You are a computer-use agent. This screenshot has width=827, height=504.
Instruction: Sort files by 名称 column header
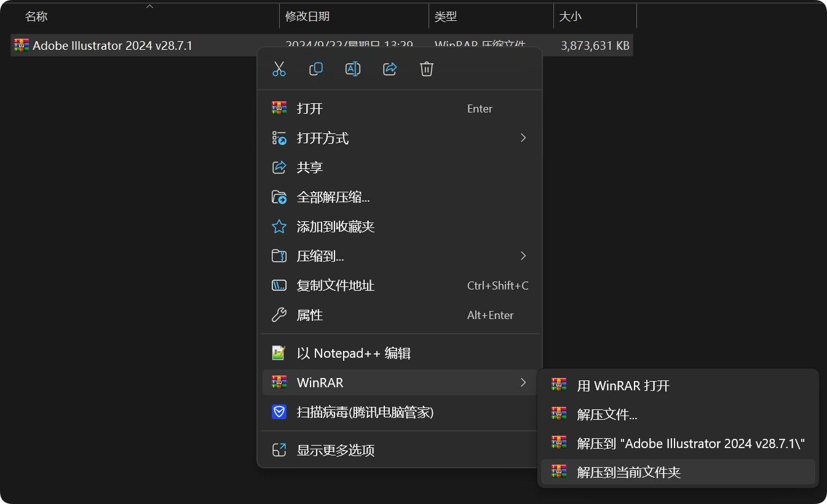coord(37,17)
